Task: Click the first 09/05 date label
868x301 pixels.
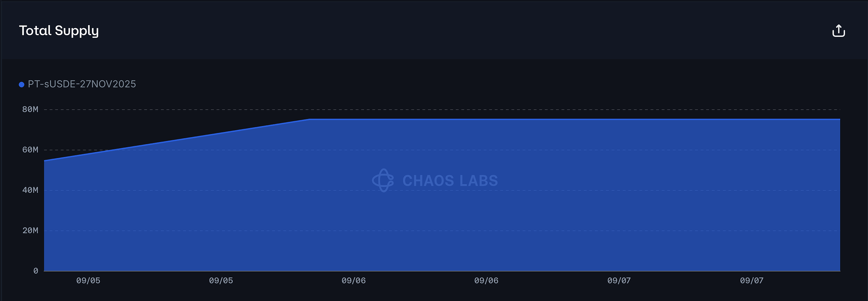Action: tap(88, 281)
